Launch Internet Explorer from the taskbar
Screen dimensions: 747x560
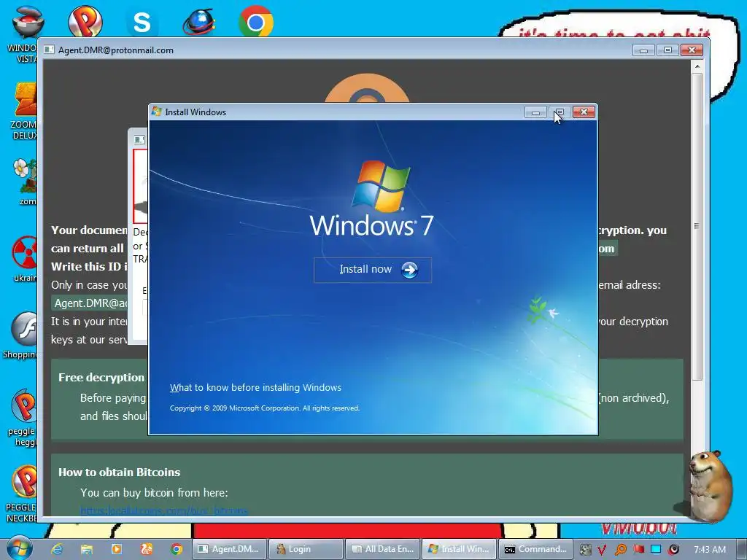coord(57,549)
